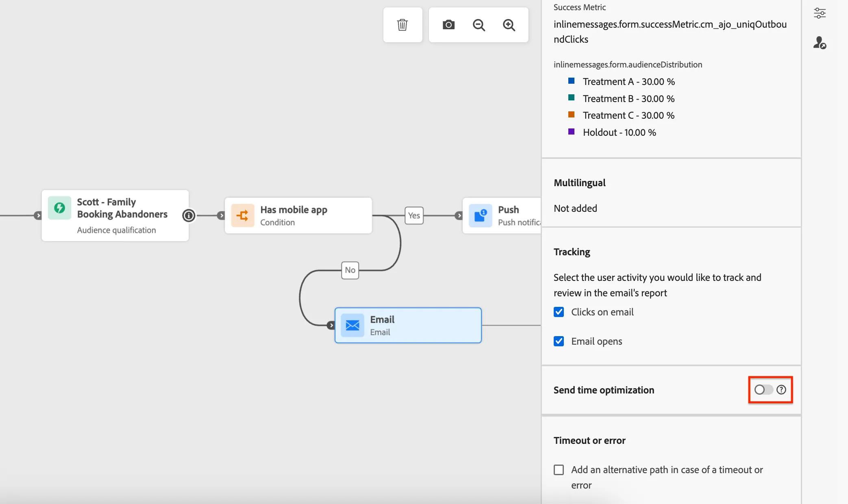The height and width of the screenshot is (504, 848).
Task: Click the connector arrow entering Has mobile app
Action: 221,215
